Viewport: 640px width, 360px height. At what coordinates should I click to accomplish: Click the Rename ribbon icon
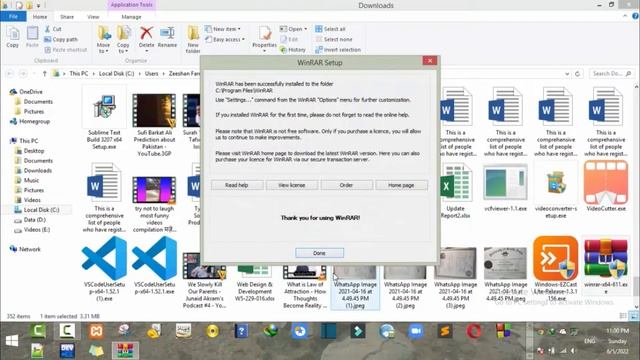pyautogui.click(x=167, y=38)
